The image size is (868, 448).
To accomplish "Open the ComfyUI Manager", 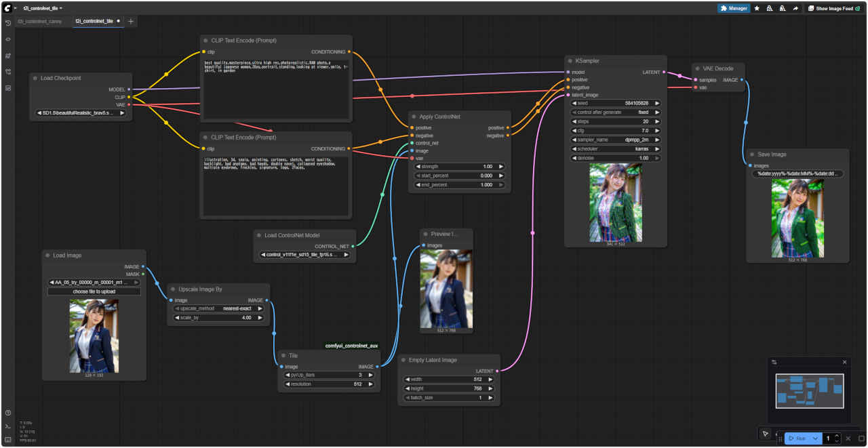I will [x=734, y=8].
